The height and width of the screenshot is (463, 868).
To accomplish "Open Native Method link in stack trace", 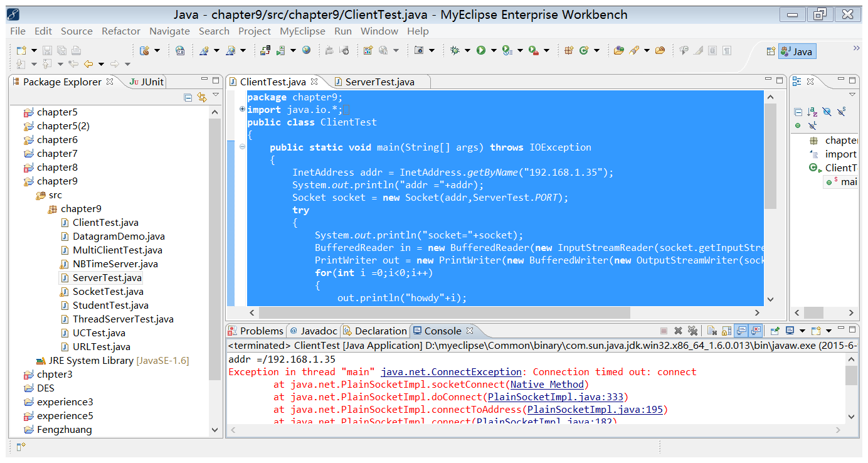I will [547, 385].
